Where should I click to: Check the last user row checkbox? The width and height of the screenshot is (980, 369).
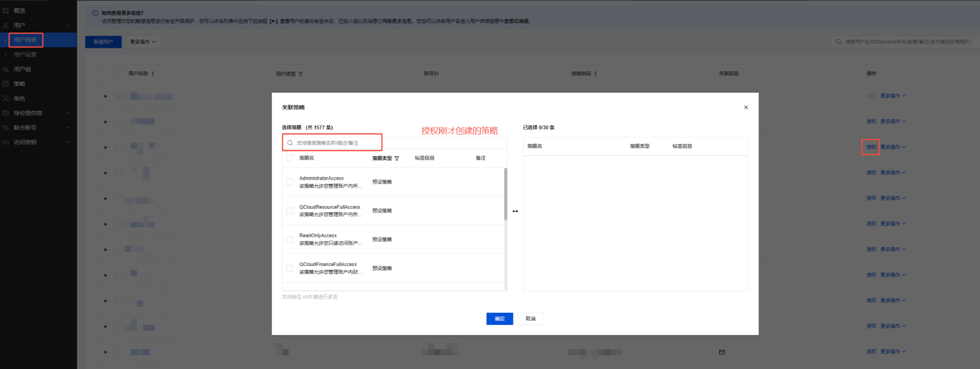119,352
